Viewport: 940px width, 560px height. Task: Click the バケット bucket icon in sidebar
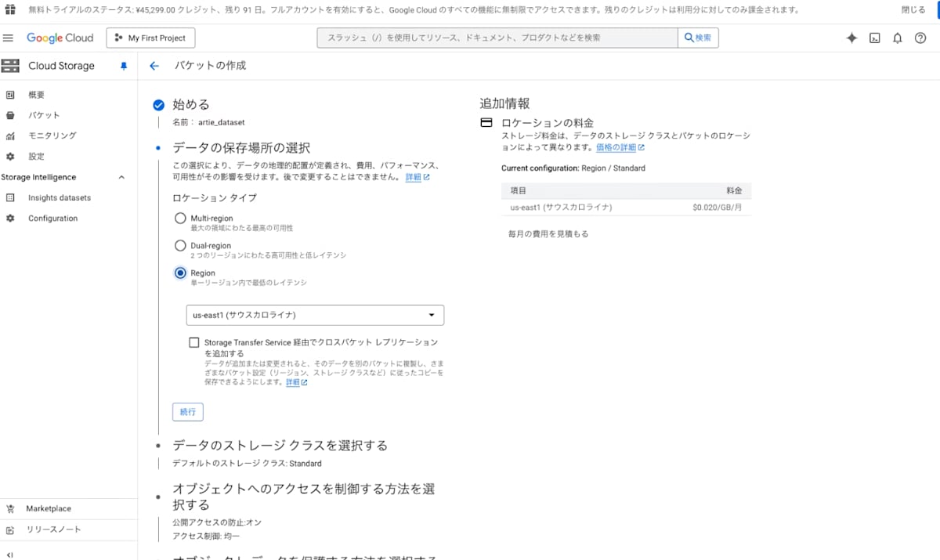(10, 115)
